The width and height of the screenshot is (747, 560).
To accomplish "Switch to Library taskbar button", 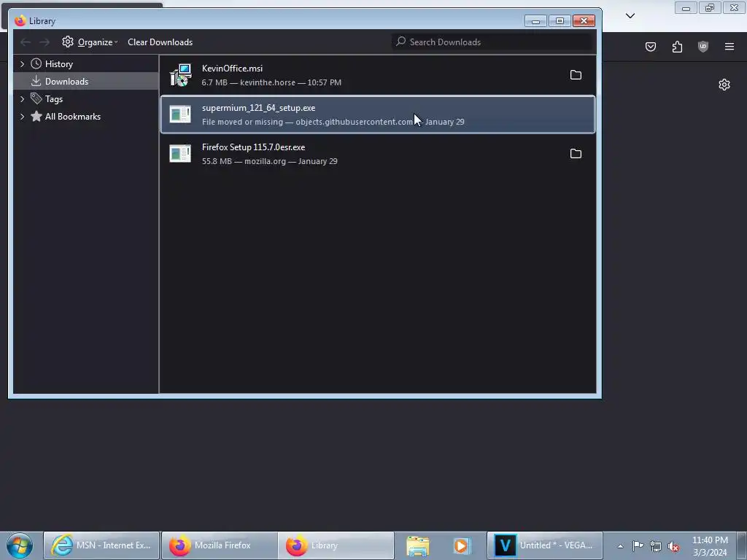I will [x=336, y=545].
